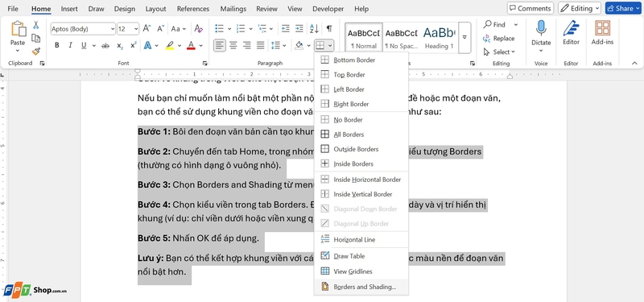Select Outside Borders in the menu
644x302 pixels.
click(x=361, y=149)
